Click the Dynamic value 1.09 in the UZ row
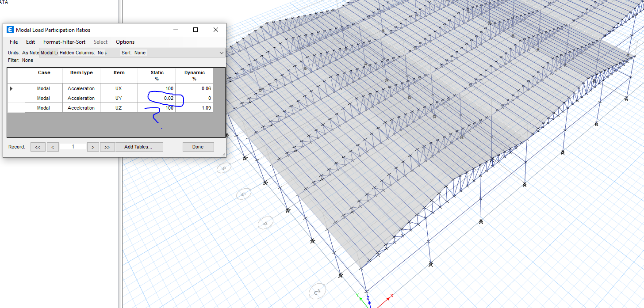The width and height of the screenshot is (644, 308). click(x=194, y=108)
